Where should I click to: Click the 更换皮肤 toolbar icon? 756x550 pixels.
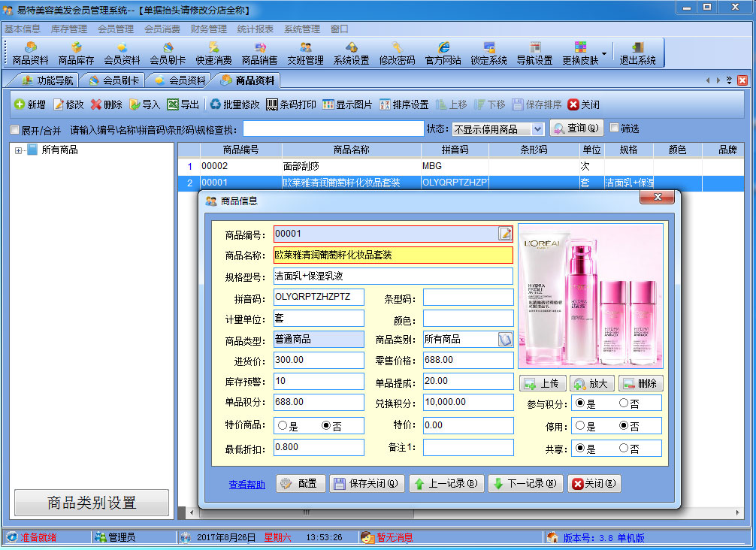(x=580, y=53)
